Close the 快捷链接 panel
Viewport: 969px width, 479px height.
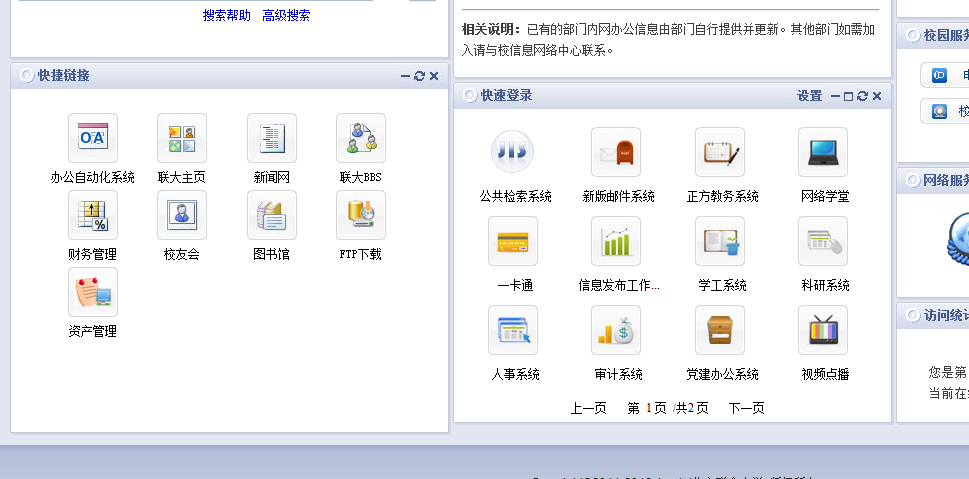point(434,76)
